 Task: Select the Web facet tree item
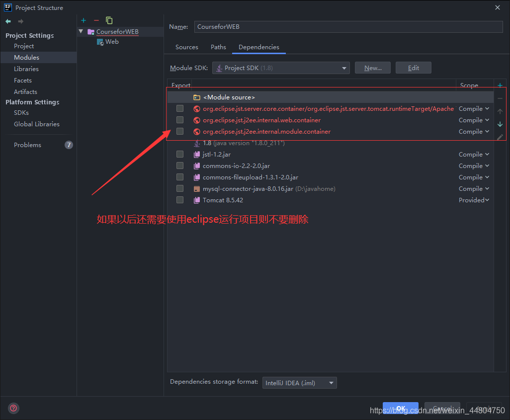point(112,42)
